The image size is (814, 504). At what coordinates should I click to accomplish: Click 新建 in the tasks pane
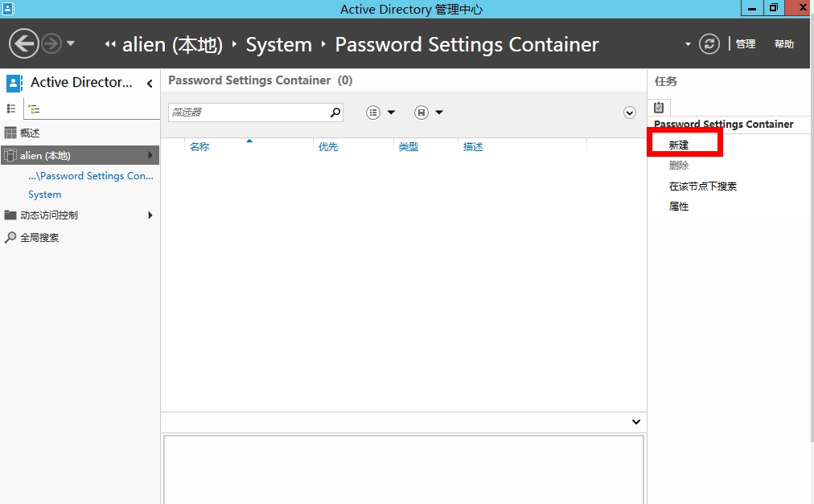click(x=679, y=145)
